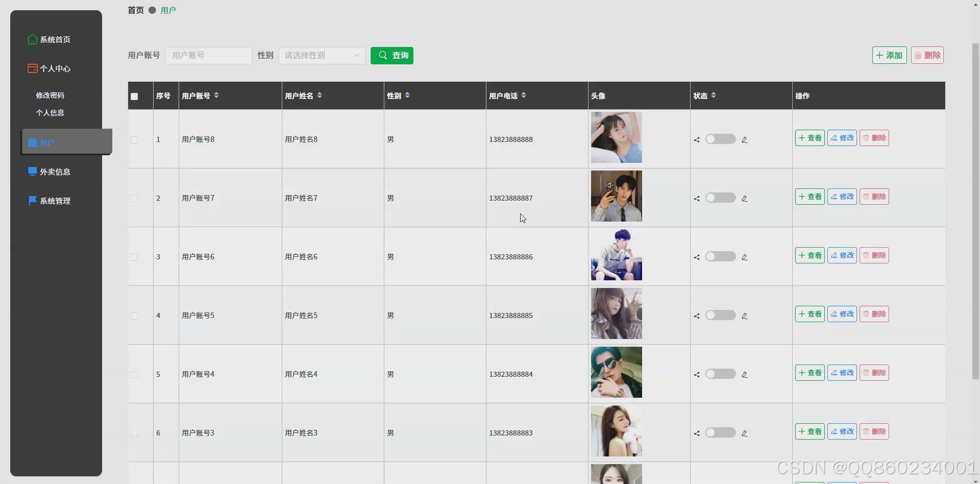
Task: Click 修改 for row 用户账号4
Action: pyautogui.click(x=842, y=373)
